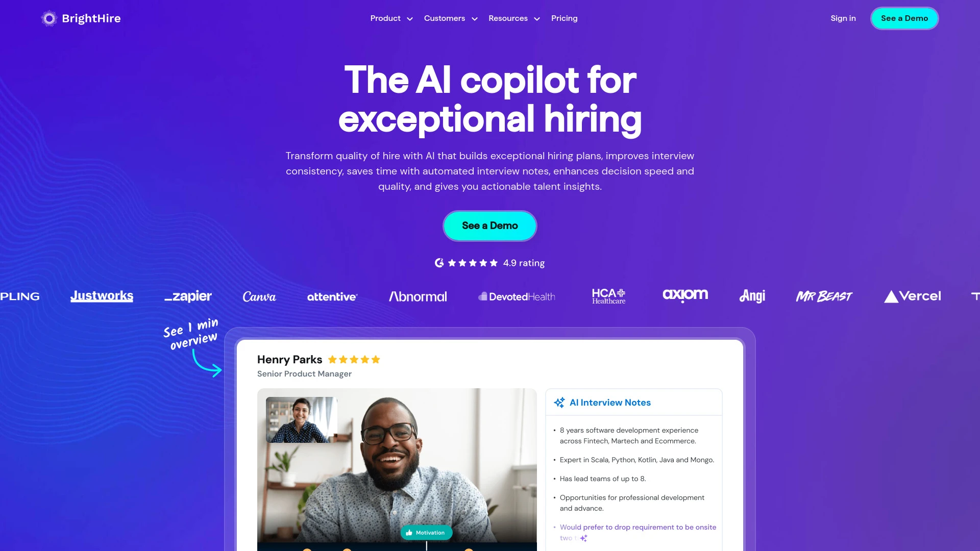Click the Vercel customer logo

(912, 295)
